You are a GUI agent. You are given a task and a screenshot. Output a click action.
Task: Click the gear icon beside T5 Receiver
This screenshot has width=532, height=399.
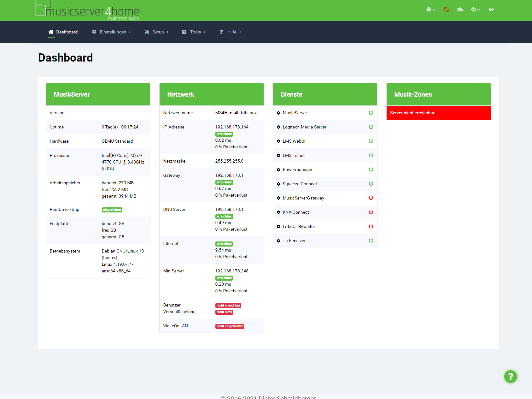(x=278, y=241)
